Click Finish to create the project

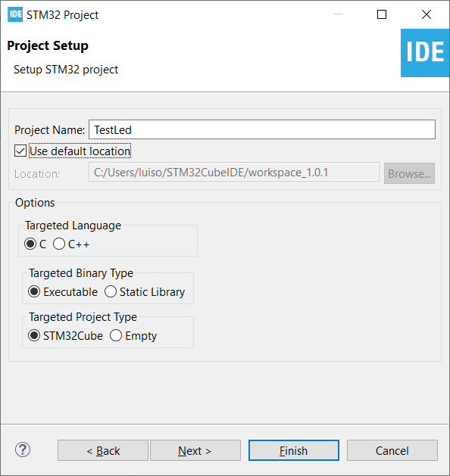point(294,450)
